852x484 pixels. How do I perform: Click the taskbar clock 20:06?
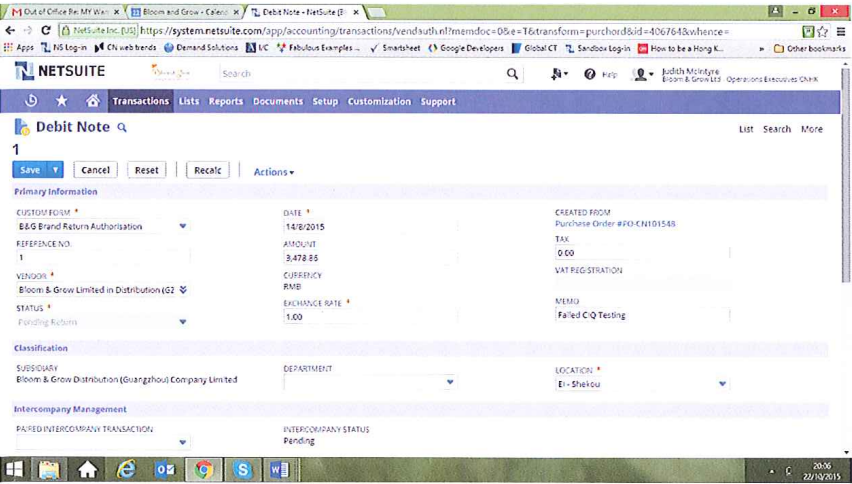pos(822,466)
